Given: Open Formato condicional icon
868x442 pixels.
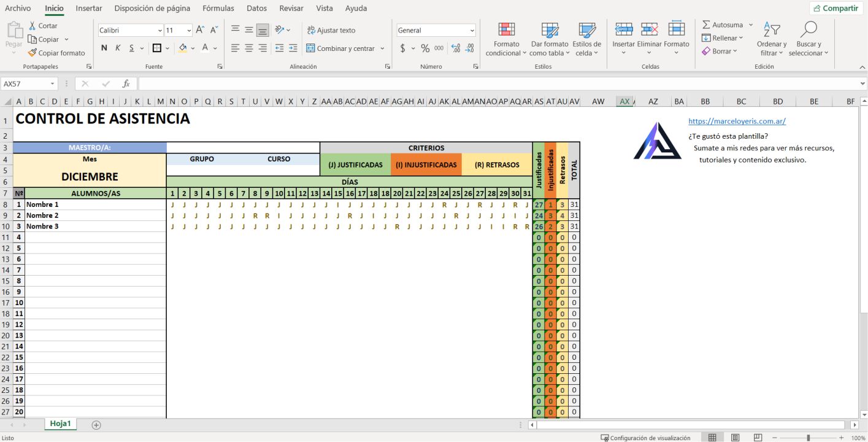Looking at the screenshot, I should pyautogui.click(x=506, y=30).
